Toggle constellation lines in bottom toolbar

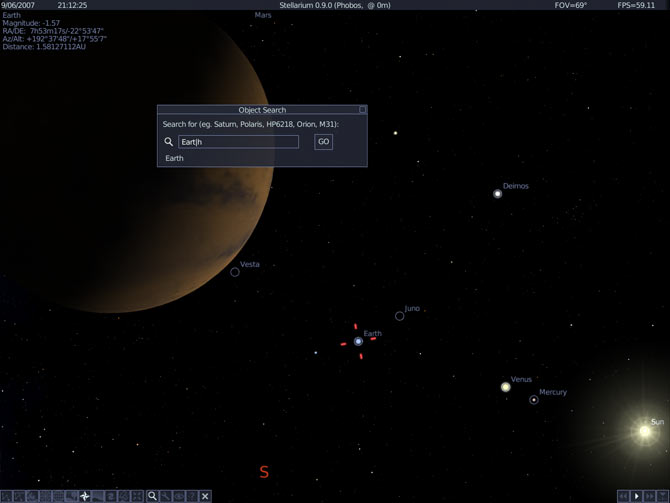click(x=6, y=496)
